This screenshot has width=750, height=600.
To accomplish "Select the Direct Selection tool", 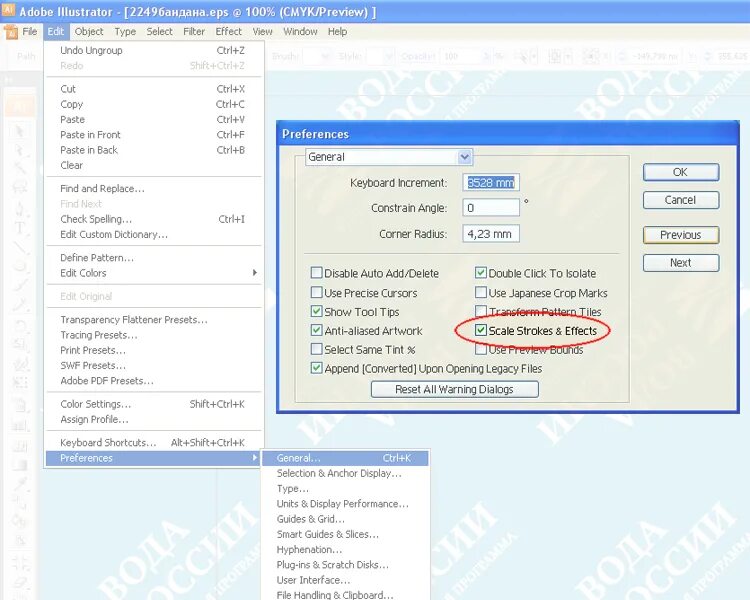I will (20, 149).
